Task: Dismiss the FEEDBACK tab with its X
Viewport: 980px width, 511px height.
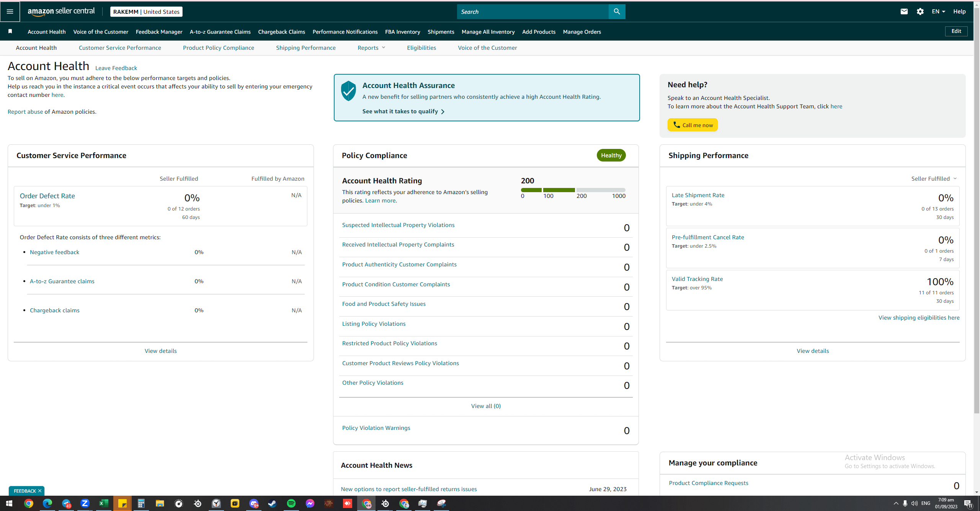Action: [40, 491]
